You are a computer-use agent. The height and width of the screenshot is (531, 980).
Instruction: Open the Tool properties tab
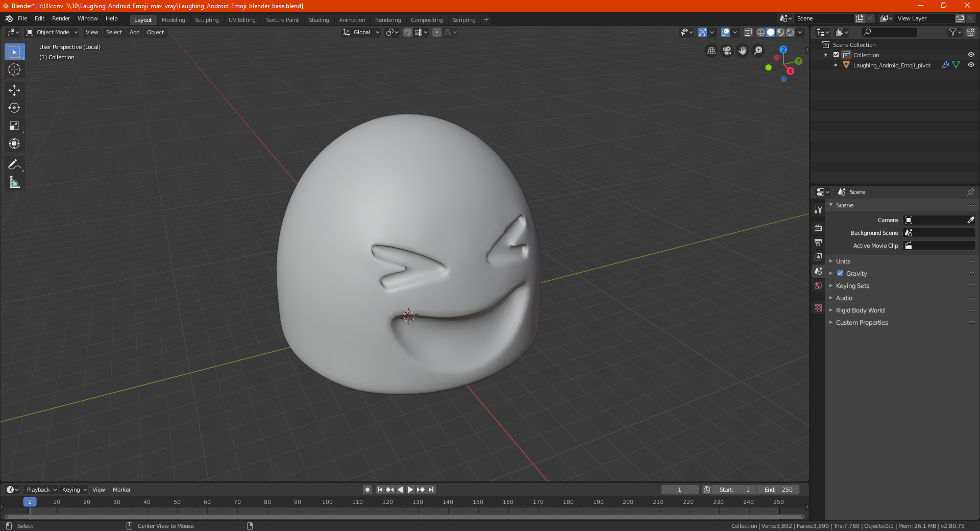[818, 210]
